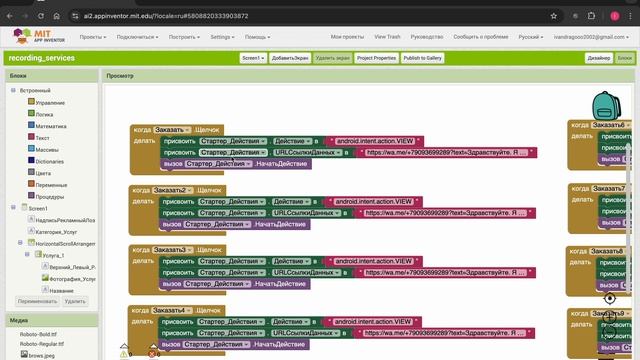Open the Заказать2 component dropdown

(173, 190)
